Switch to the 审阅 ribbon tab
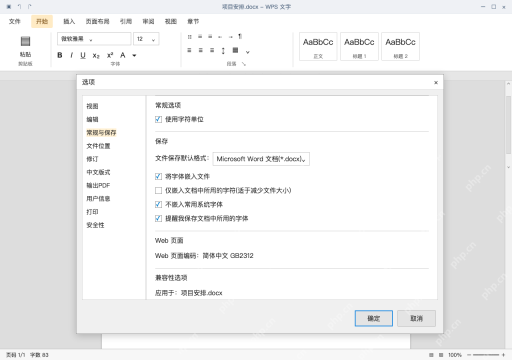512x360 pixels. point(148,21)
